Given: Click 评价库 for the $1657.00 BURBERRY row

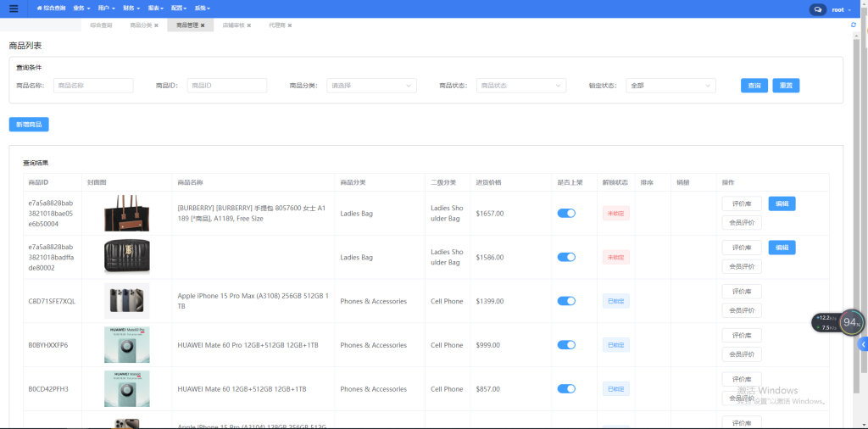Looking at the screenshot, I should (x=742, y=203).
